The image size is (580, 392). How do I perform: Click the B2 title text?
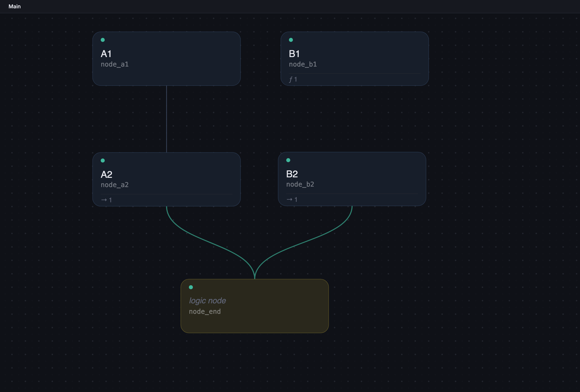click(x=292, y=174)
